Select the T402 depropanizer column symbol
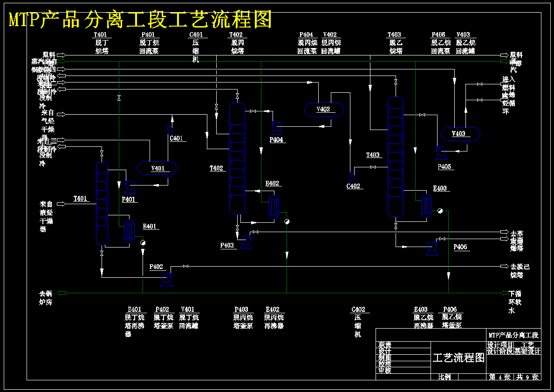Image resolution: width=554 pixels, height=392 pixels. point(237,158)
